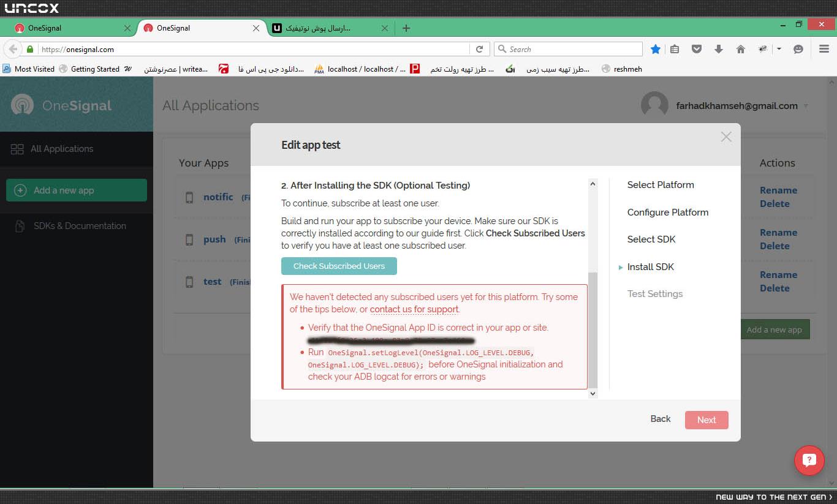Open a new browser tab with plus
This screenshot has width=837, height=504.
406,28
